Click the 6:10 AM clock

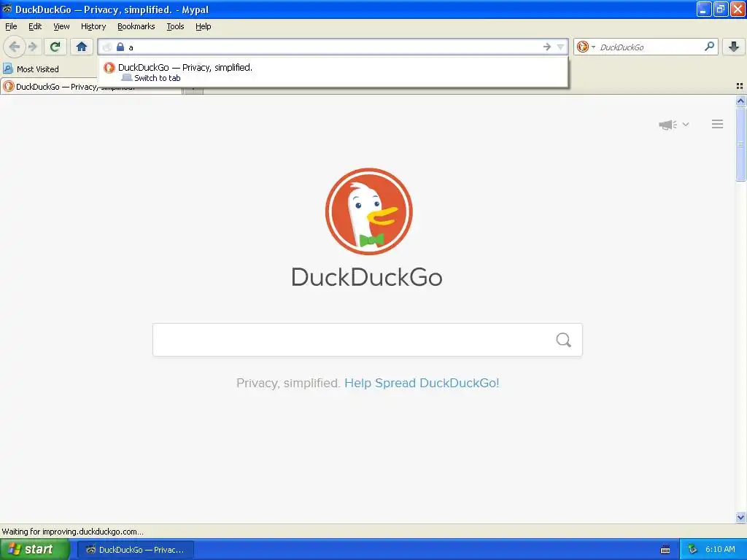[x=720, y=550]
